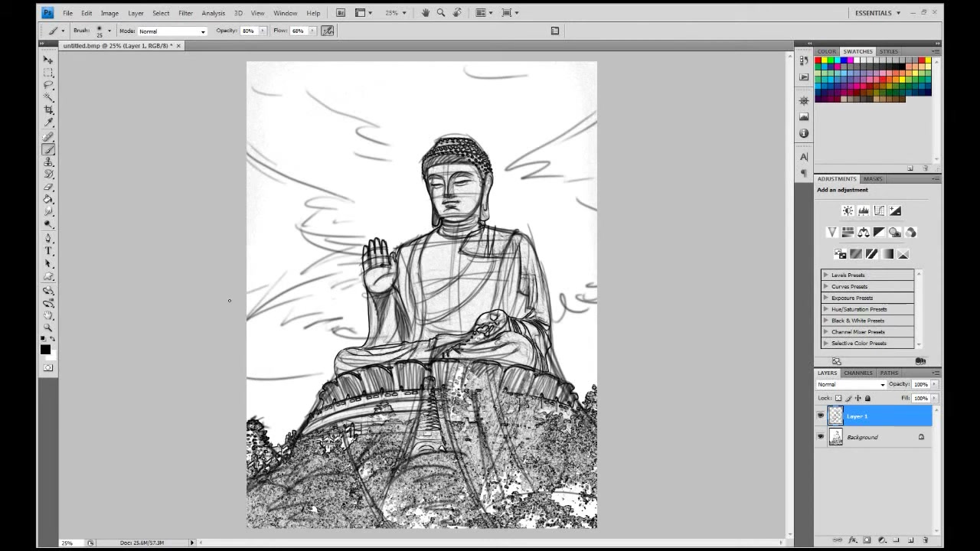Expand Exposure Presets
Viewport: 980px width, 551px height.
pyautogui.click(x=825, y=298)
